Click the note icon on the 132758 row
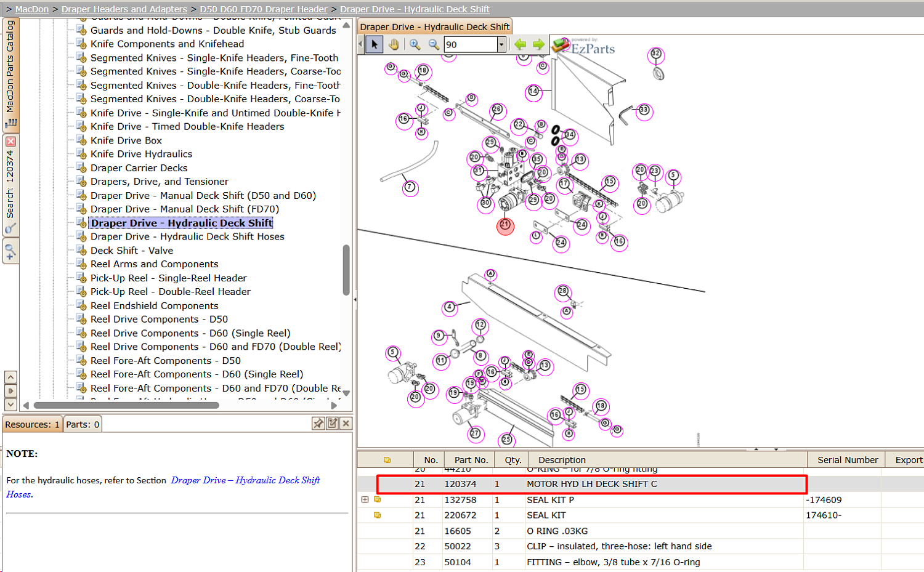The height and width of the screenshot is (572, 924). [378, 499]
